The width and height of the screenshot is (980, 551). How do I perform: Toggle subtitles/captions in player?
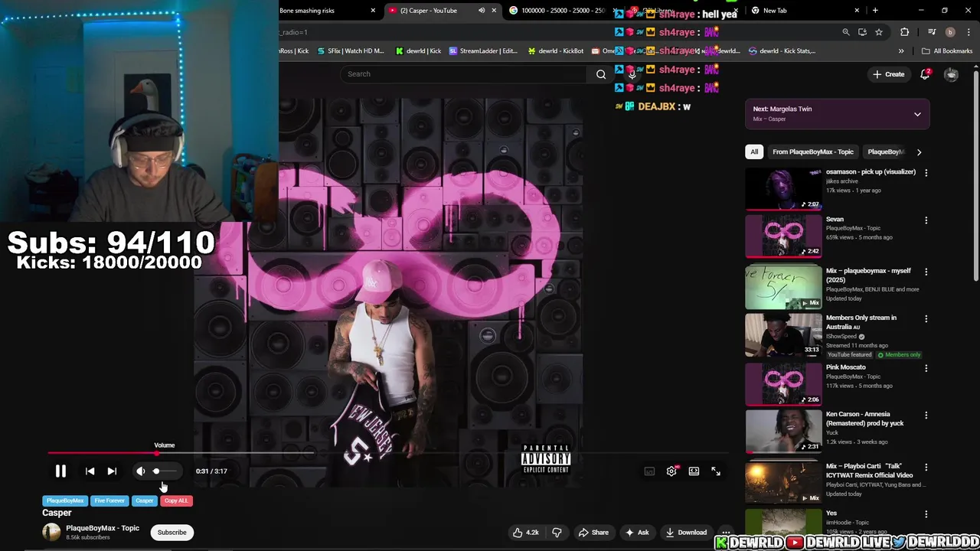click(x=649, y=471)
